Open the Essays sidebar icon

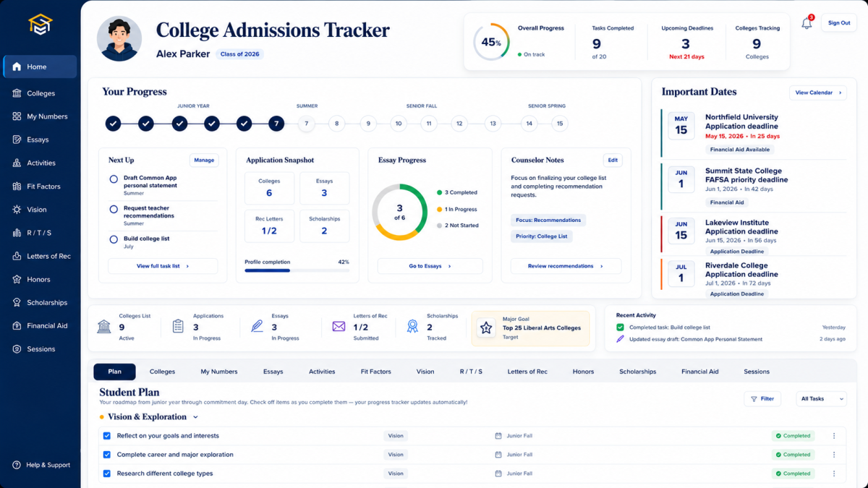pos(17,140)
